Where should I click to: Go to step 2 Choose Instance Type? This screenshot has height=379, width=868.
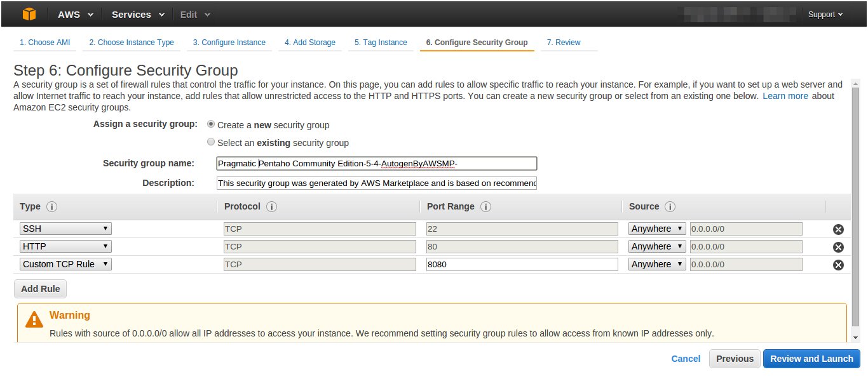pos(132,43)
